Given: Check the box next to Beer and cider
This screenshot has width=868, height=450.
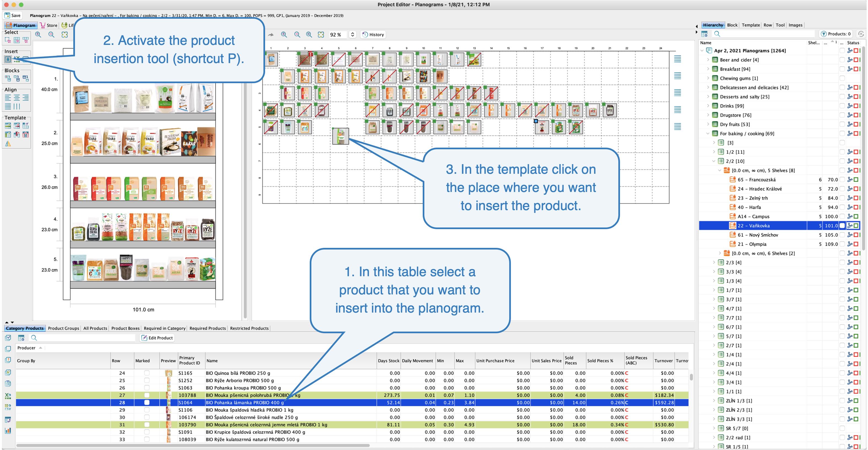Looking at the screenshot, I should 842,60.
